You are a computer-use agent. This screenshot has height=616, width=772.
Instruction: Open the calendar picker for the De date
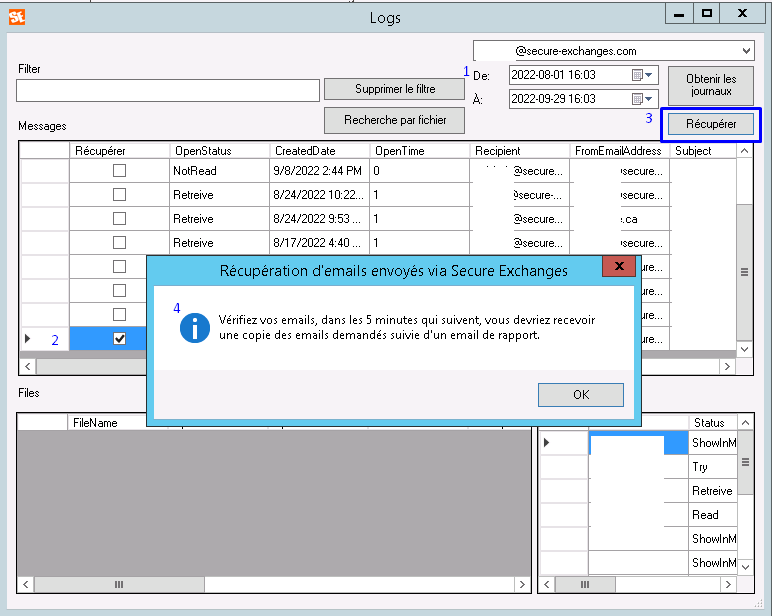[637, 75]
